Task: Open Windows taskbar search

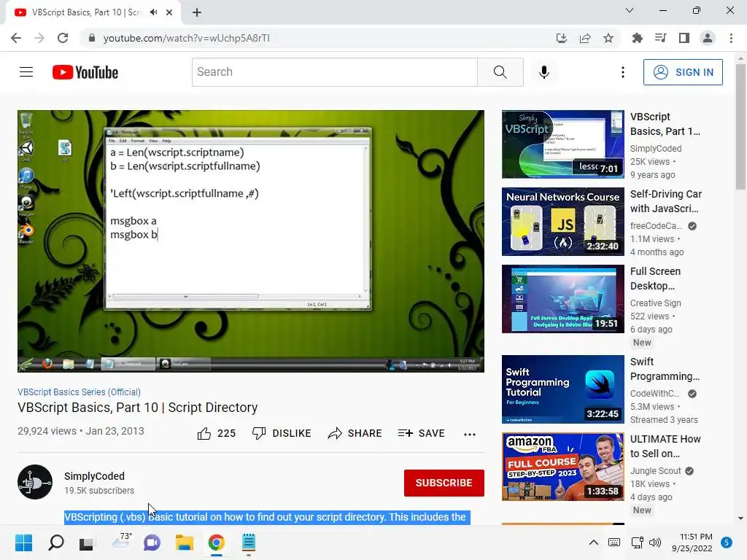Action: 56,542
